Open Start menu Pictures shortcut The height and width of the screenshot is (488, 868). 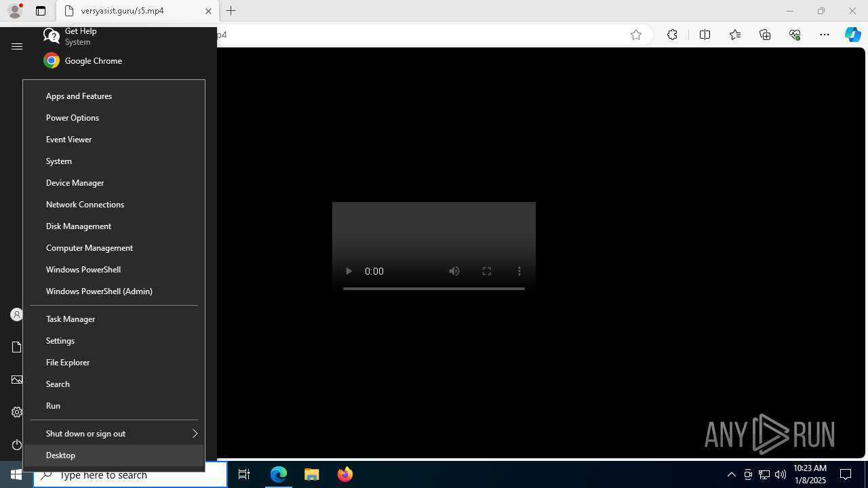click(x=17, y=380)
